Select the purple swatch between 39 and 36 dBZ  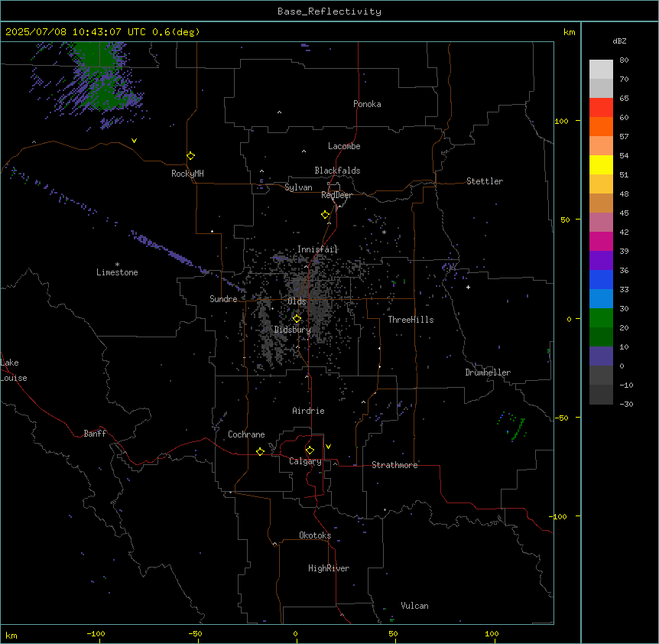(601, 261)
